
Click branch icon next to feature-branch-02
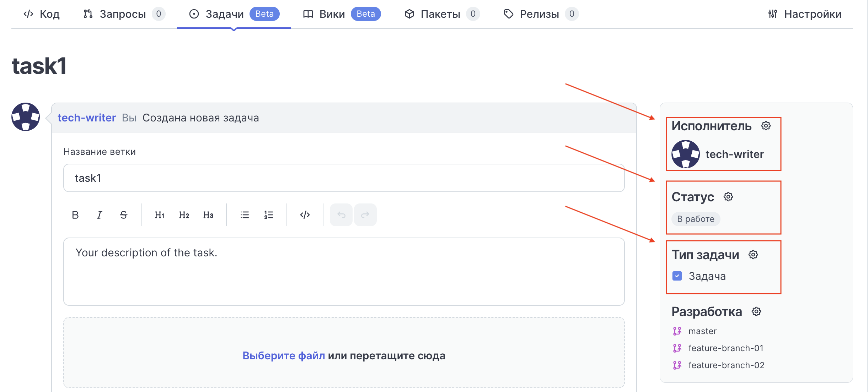677,365
